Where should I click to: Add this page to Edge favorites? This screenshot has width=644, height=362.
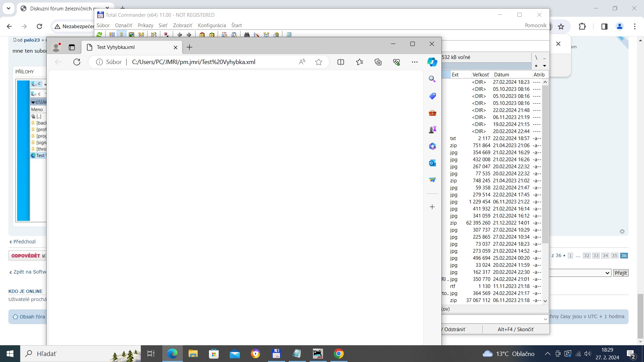point(319,62)
